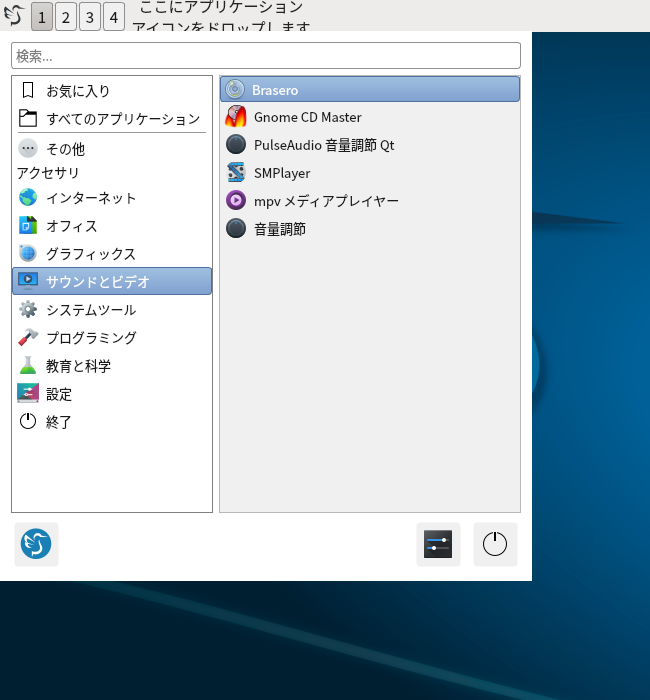This screenshot has width=650, height=700.
Task: Open システムツール category
Action: [x=112, y=309]
